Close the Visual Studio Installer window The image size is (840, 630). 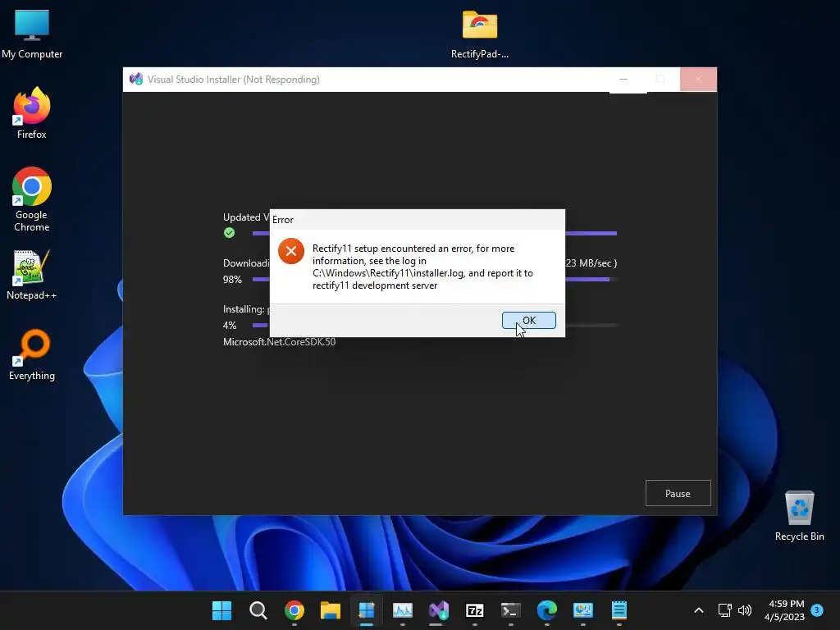[698, 80]
